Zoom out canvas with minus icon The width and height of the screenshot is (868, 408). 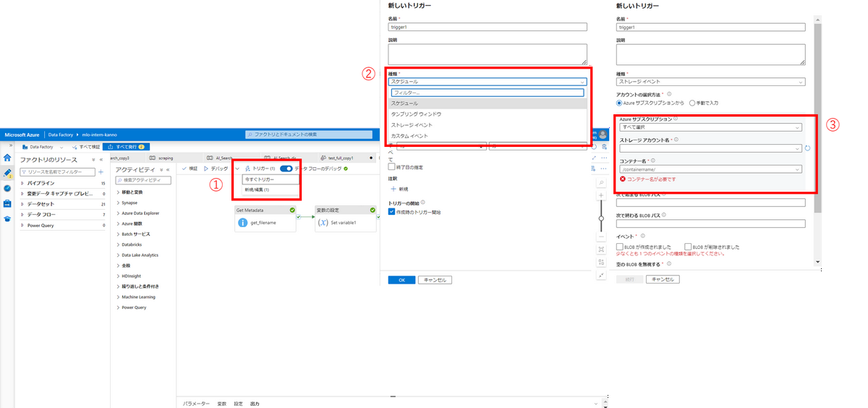click(601, 237)
